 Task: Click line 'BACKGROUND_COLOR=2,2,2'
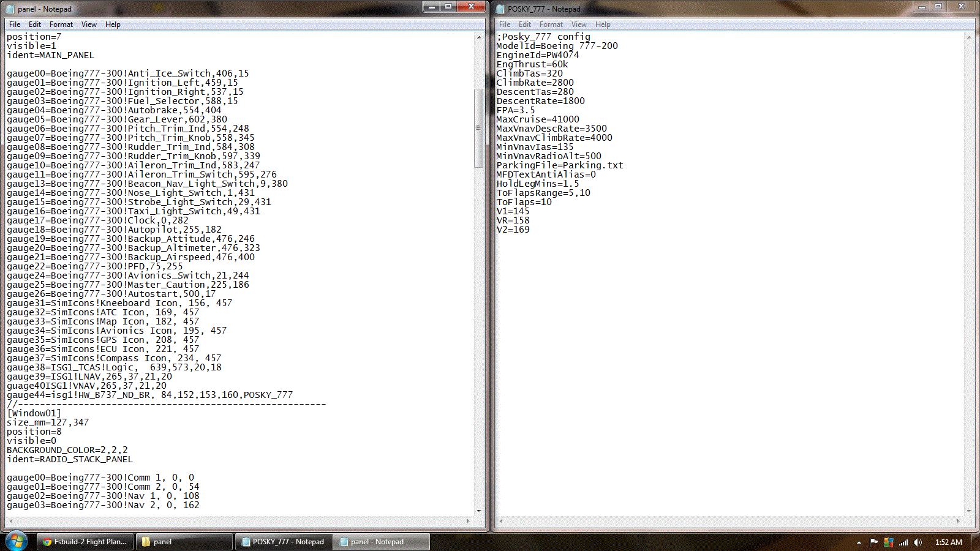point(67,450)
